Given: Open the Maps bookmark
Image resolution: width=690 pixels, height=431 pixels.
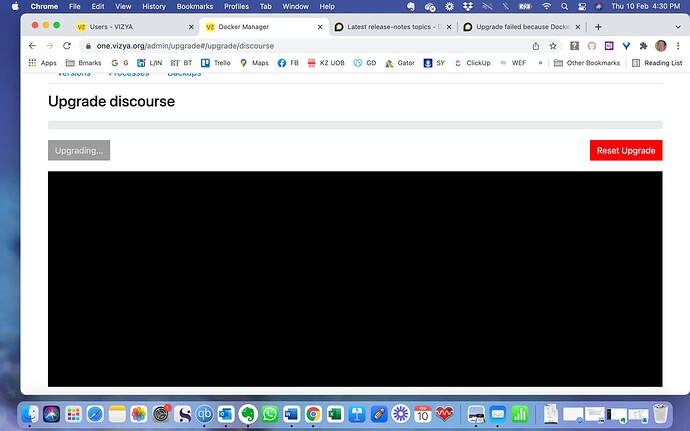Looking at the screenshot, I should pos(254,63).
